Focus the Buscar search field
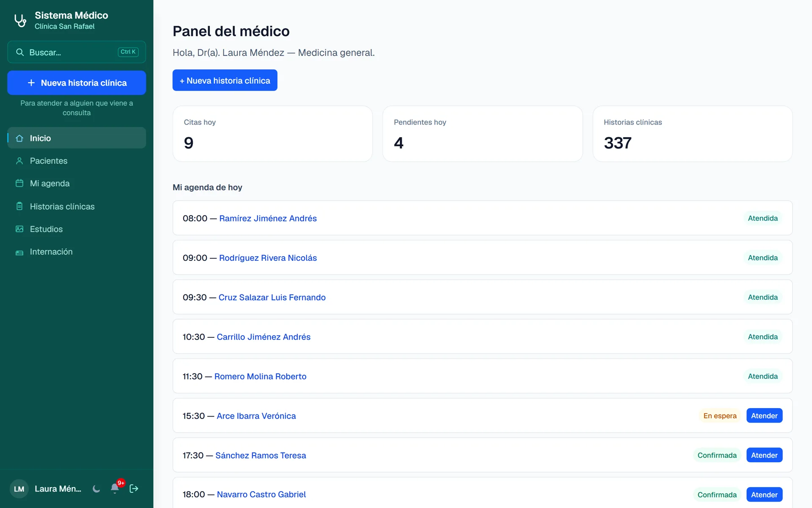The height and width of the screenshot is (508, 812). click(x=77, y=52)
